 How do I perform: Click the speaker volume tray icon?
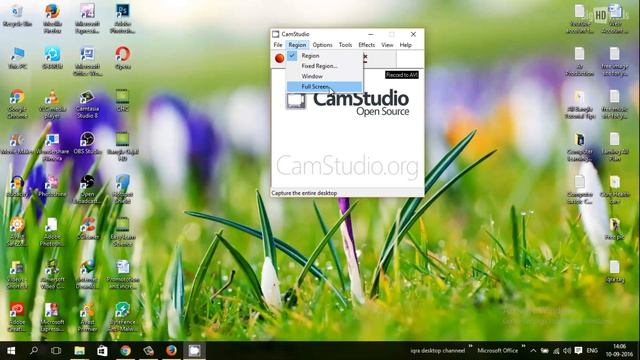point(567,351)
